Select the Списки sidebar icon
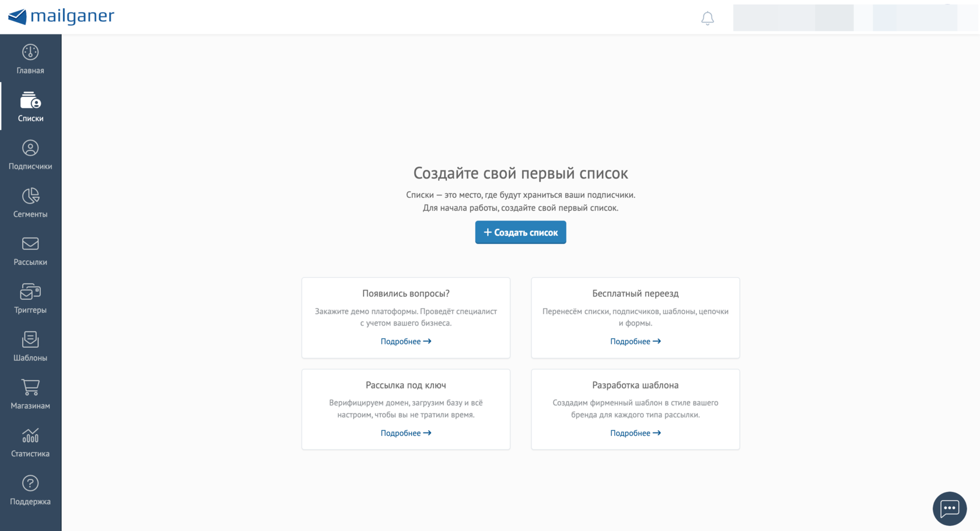 point(30,100)
